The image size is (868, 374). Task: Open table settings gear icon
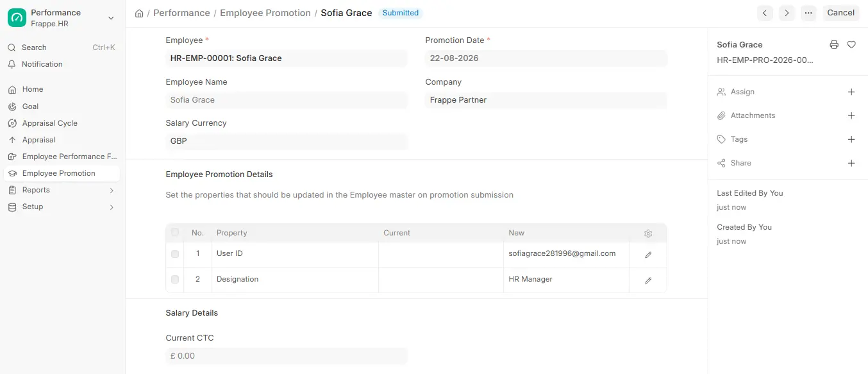pyautogui.click(x=648, y=234)
